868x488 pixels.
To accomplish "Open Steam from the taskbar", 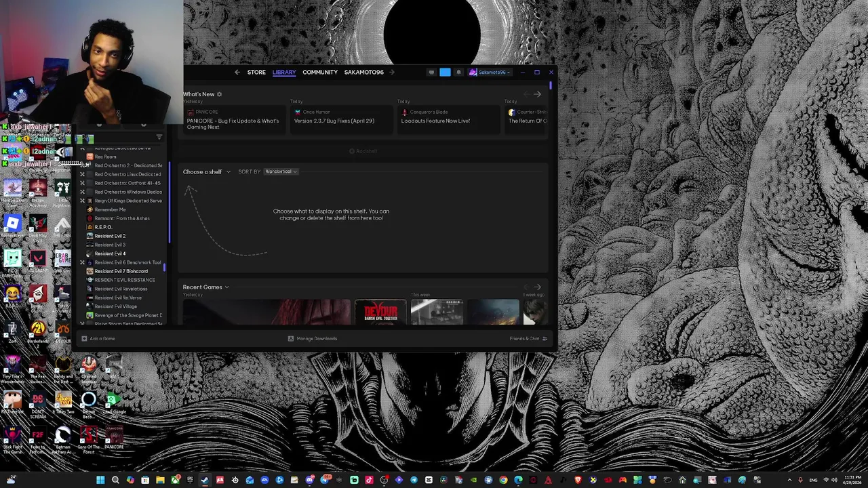I will 205,480.
